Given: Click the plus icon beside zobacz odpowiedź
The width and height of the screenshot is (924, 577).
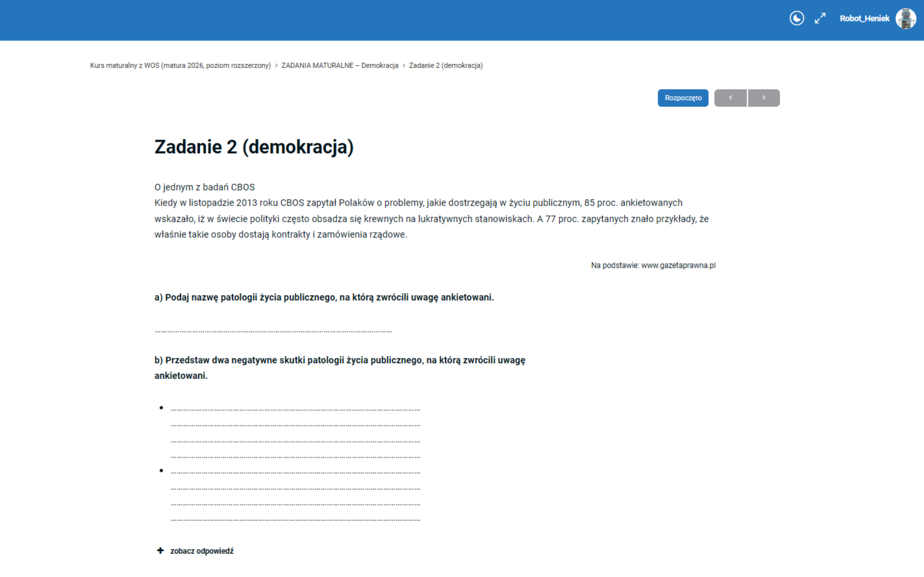Looking at the screenshot, I should point(160,550).
